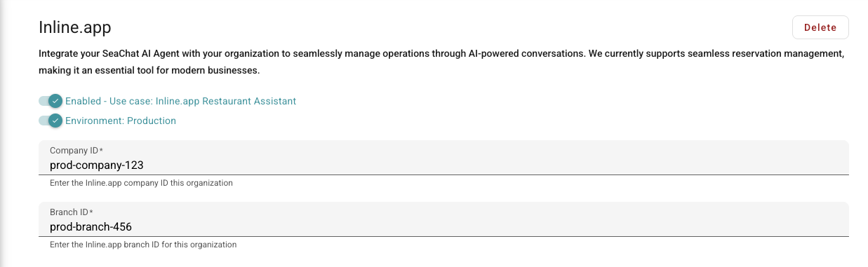Click the 'Enabled - Use case' label text
Screen dimensions: 868x267
pyautogui.click(x=180, y=101)
